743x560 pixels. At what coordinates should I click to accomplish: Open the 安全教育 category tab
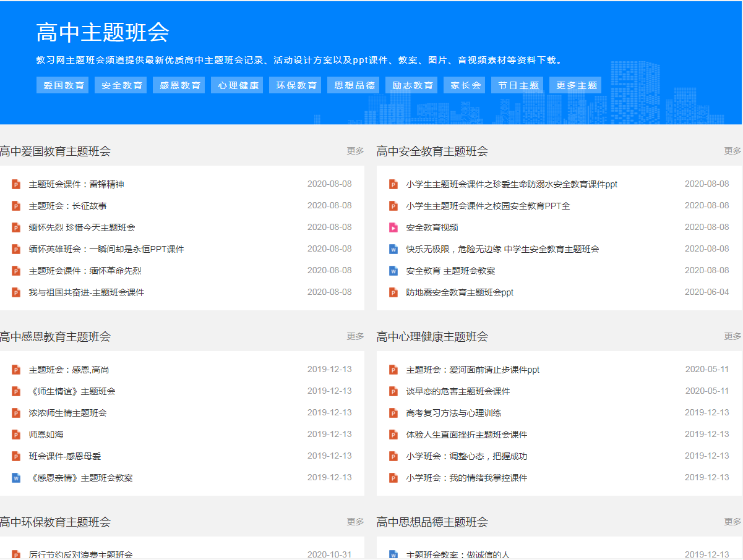point(121,85)
